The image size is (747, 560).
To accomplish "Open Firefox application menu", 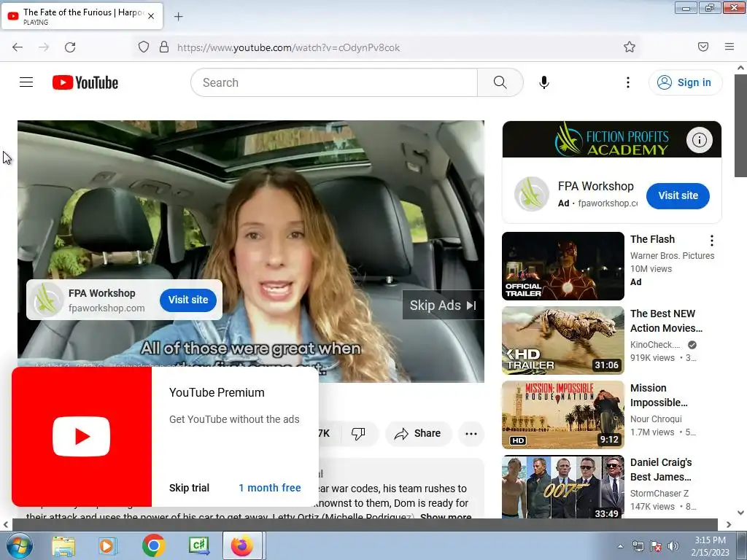I will (x=729, y=47).
